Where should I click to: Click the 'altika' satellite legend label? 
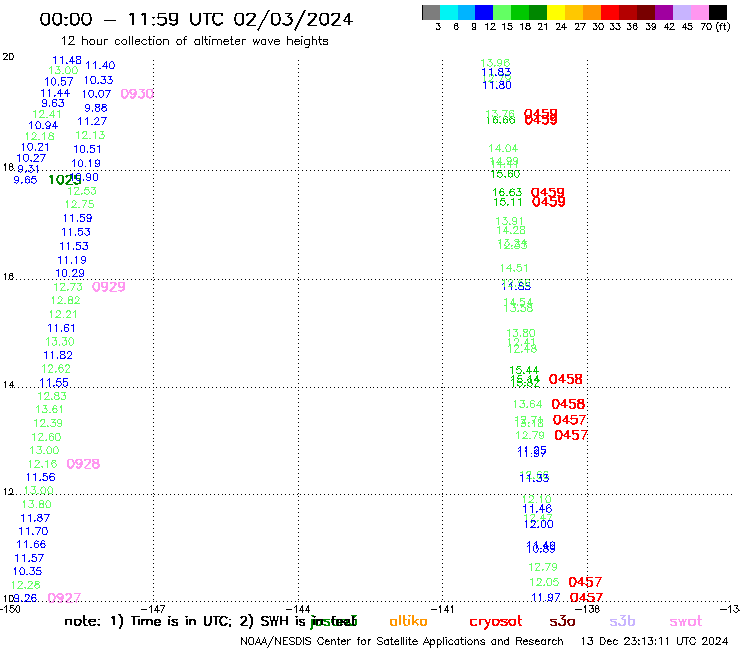point(408,621)
